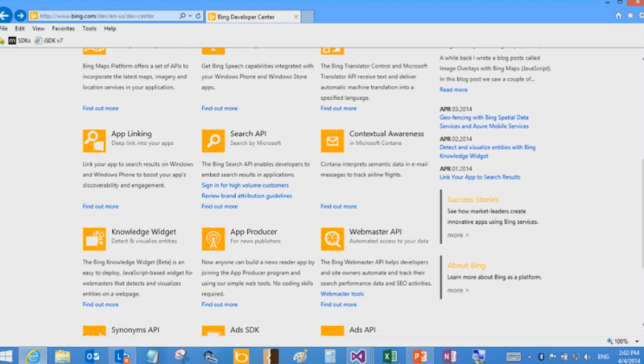Open Detect and visualize entities blog post
The height and width of the screenshot is (364, 644).
[x=488, y=151]
